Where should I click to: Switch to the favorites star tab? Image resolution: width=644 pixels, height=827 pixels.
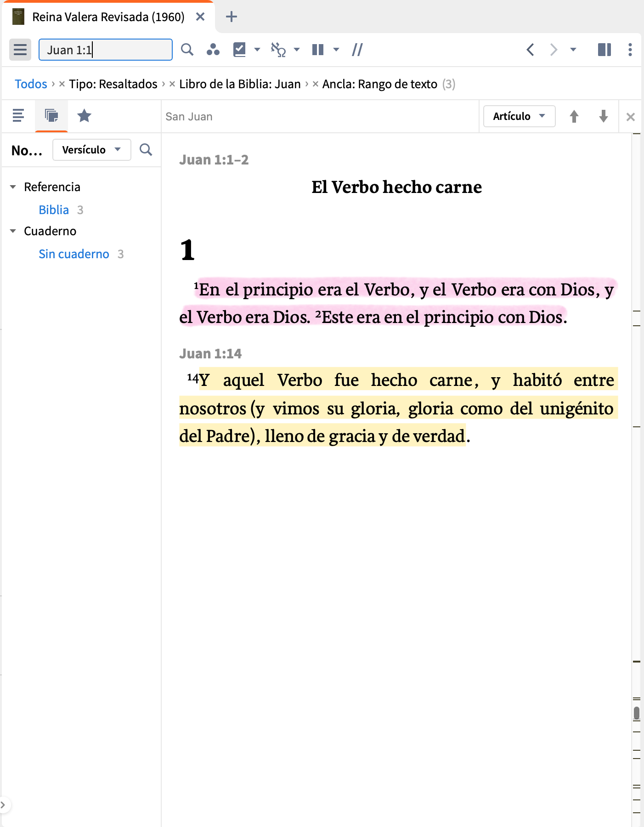click(x=84, y=116)
